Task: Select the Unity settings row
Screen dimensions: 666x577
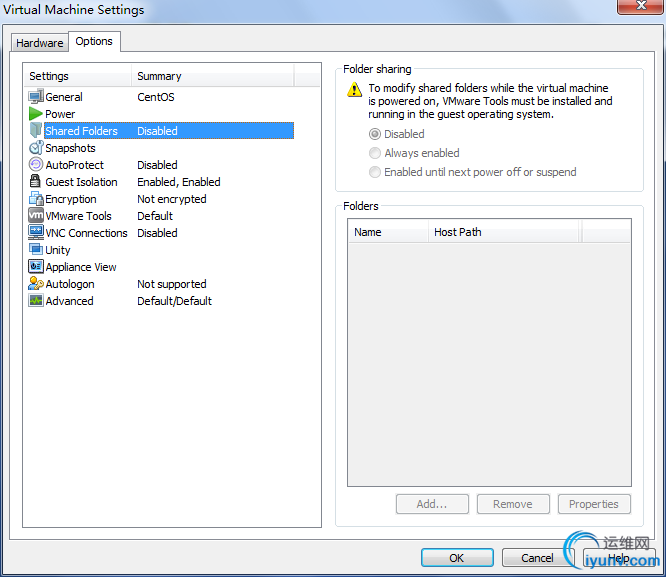Action: [161, 250]
